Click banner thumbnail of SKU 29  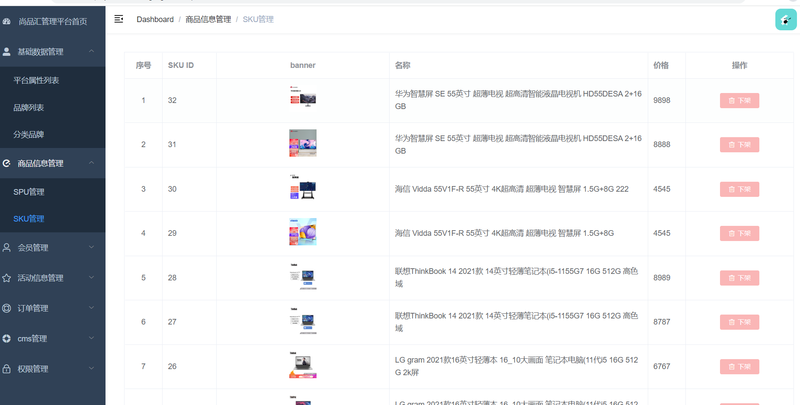[303, 232]
